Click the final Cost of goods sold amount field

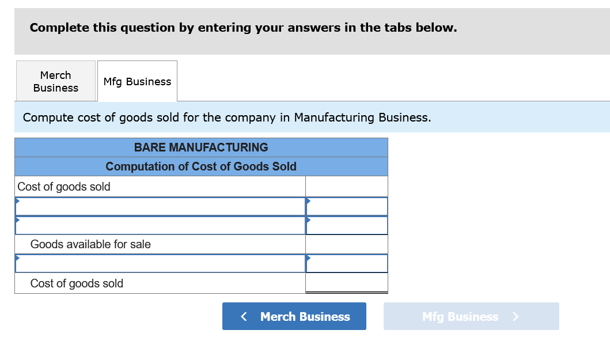346,283
